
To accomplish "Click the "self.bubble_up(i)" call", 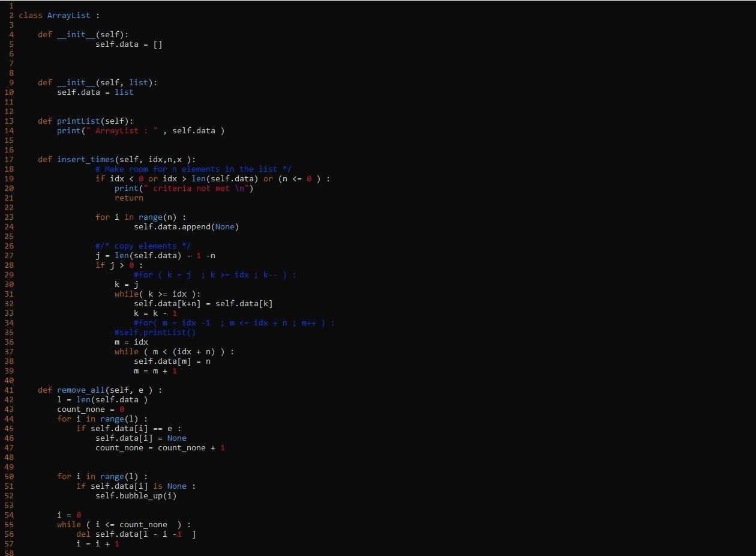I will click(136, 496).
